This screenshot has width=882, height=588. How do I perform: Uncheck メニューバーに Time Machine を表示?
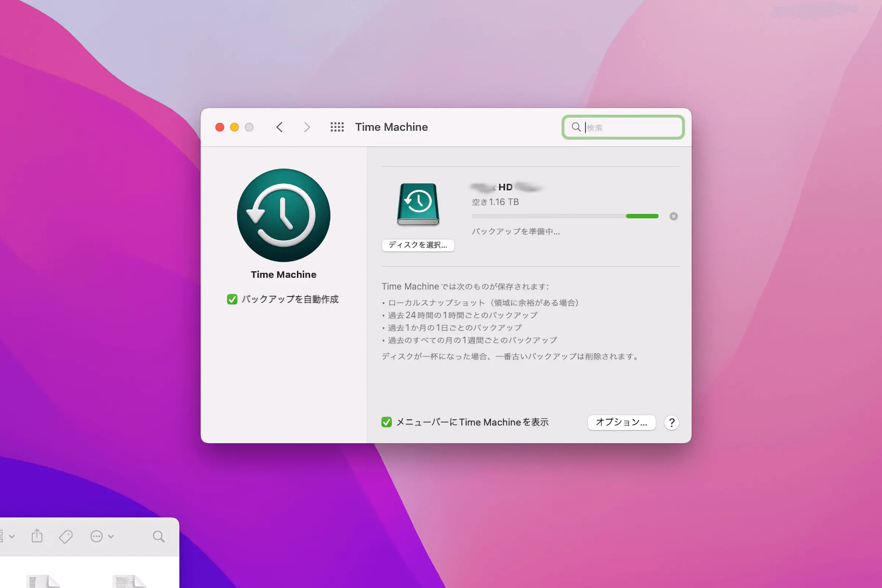pyautogui.click(x=386, y=422)
